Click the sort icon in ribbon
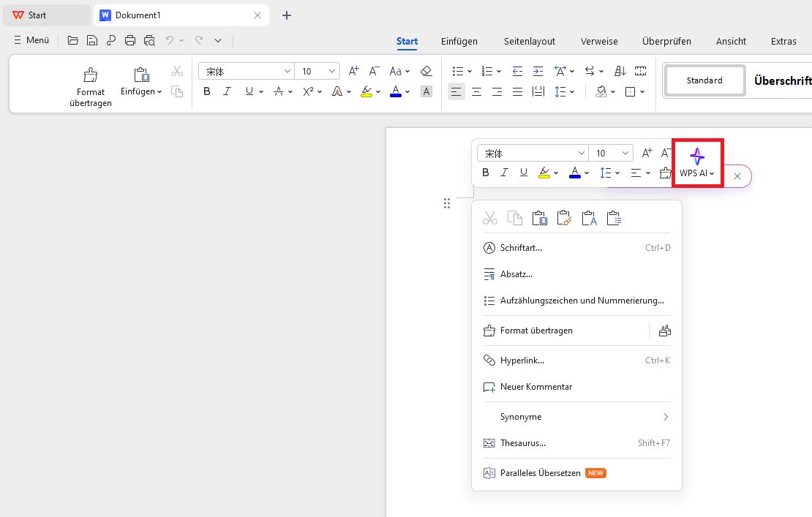 click(x=620, y=71)
